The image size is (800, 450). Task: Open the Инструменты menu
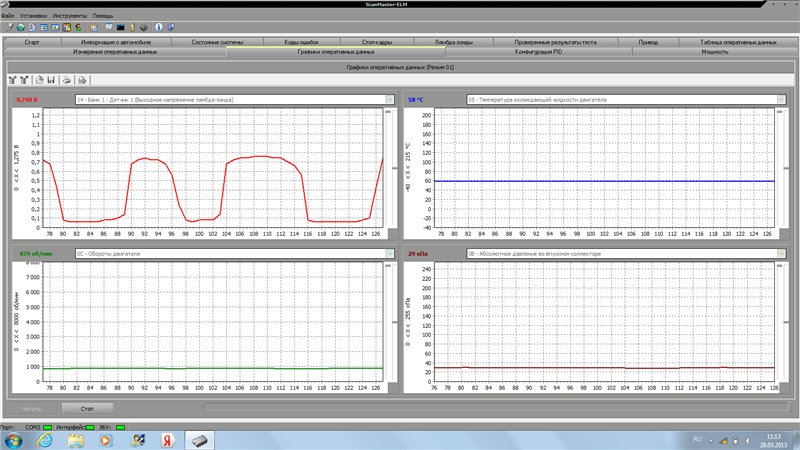[67, 16]
